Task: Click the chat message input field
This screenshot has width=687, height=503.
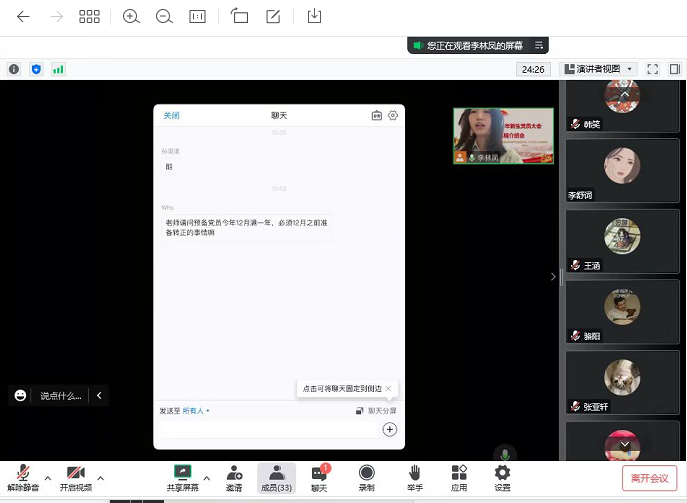Action: coord(270,429)
